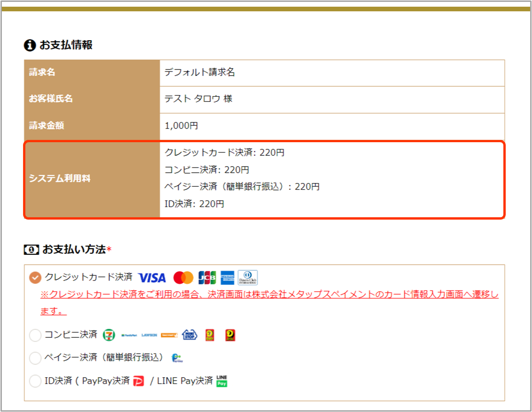532x412 pixels.
Task: Click the LAWSON logo
Action: (x=149, y=335)
